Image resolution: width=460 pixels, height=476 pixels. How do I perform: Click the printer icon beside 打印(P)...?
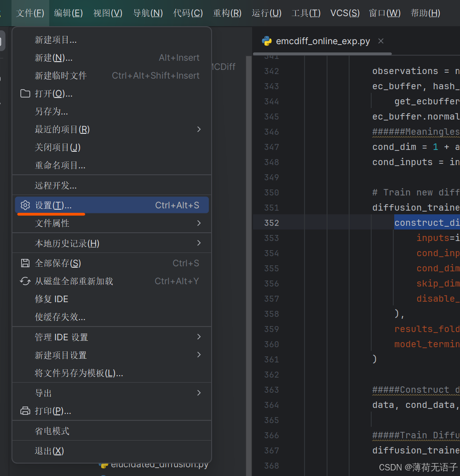pos(25,411)
